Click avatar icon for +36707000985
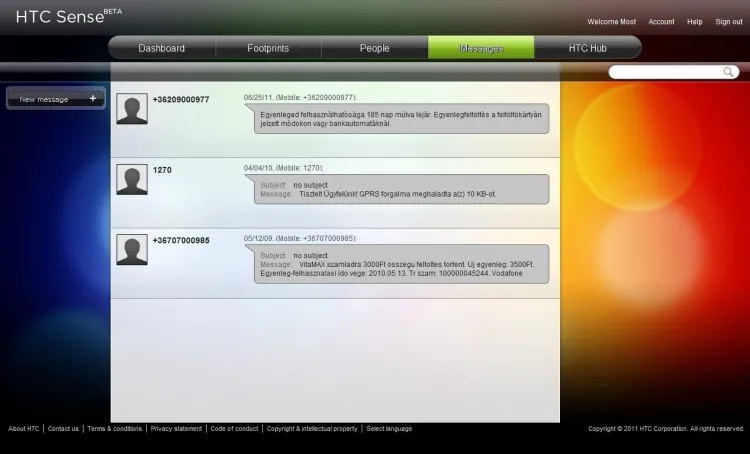The image size is (750, 454). tap(132, 249)
